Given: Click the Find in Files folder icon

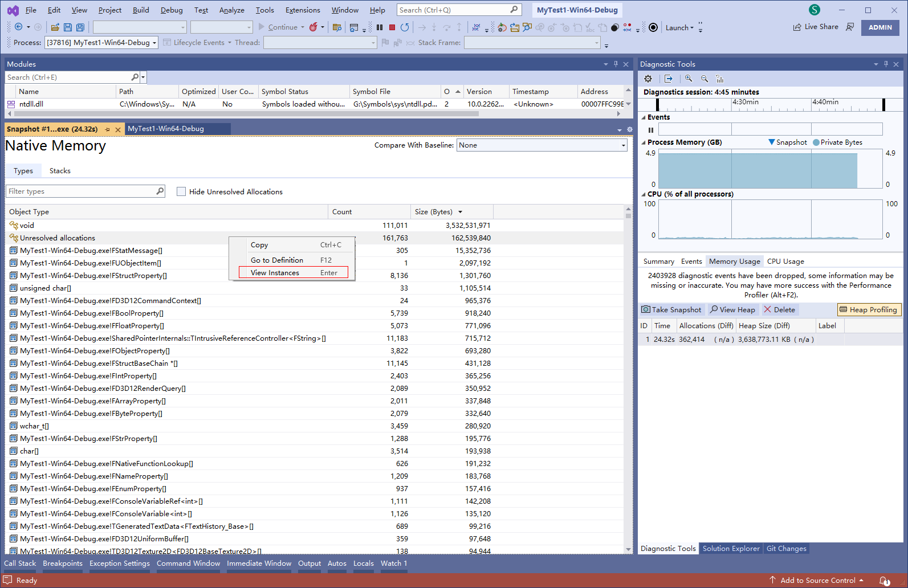Looking at the screenshot, I should (x=337, y=27).
